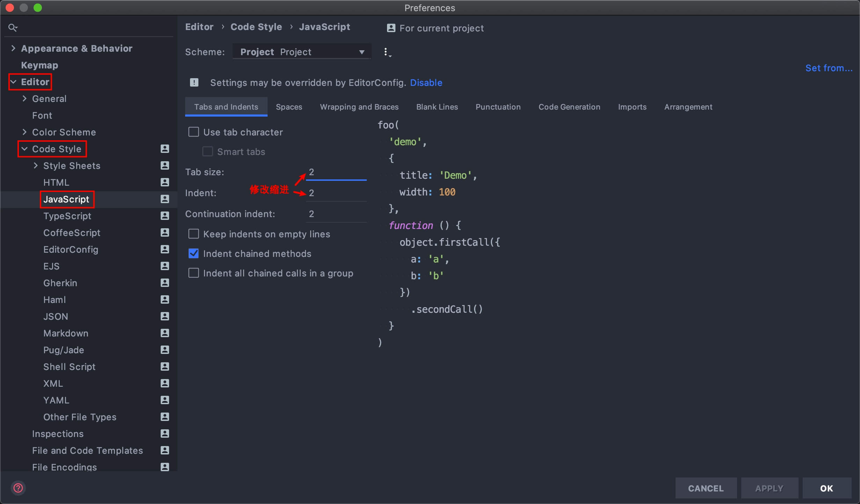
Task: Uncheck Indent chained methods
Action: [194, 253]
